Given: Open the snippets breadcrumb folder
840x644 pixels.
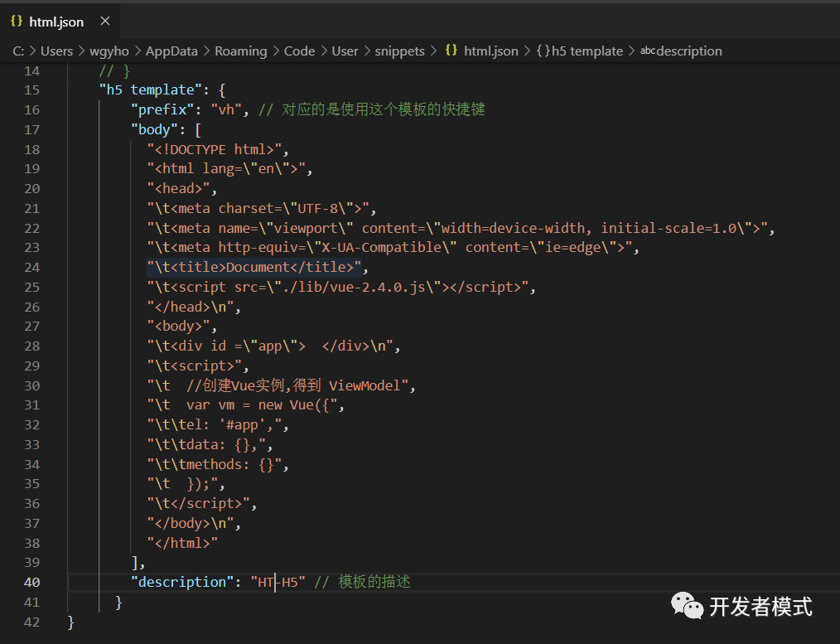Looking at the screenshot, I should click(x=399, y=51).
